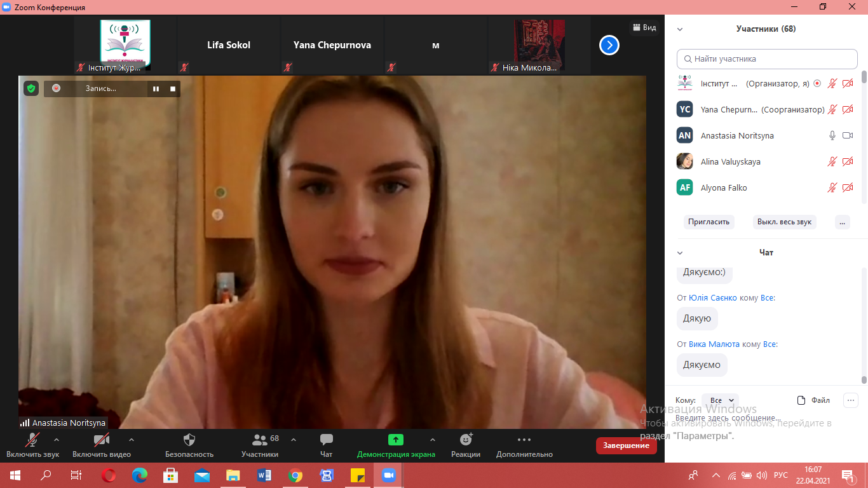Click the Invite button

709,222
